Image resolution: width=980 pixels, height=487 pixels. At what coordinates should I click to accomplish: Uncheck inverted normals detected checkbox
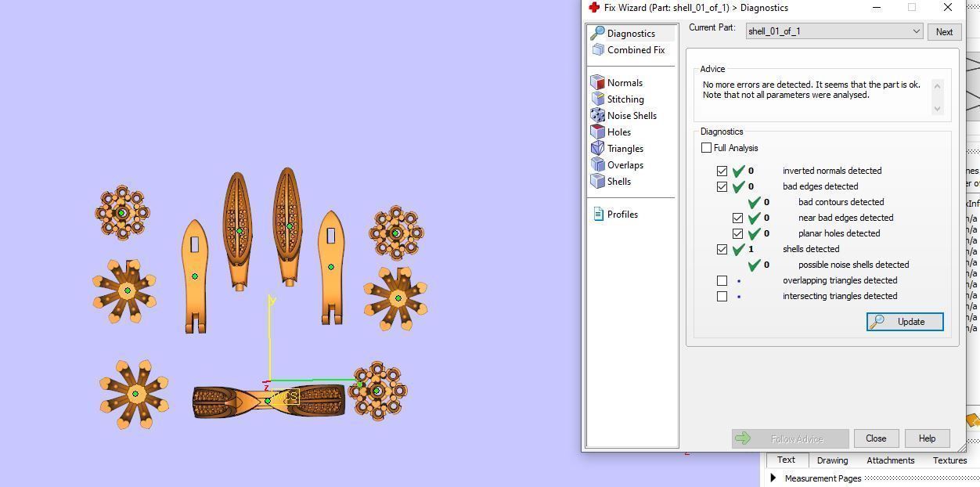point(722,171)
